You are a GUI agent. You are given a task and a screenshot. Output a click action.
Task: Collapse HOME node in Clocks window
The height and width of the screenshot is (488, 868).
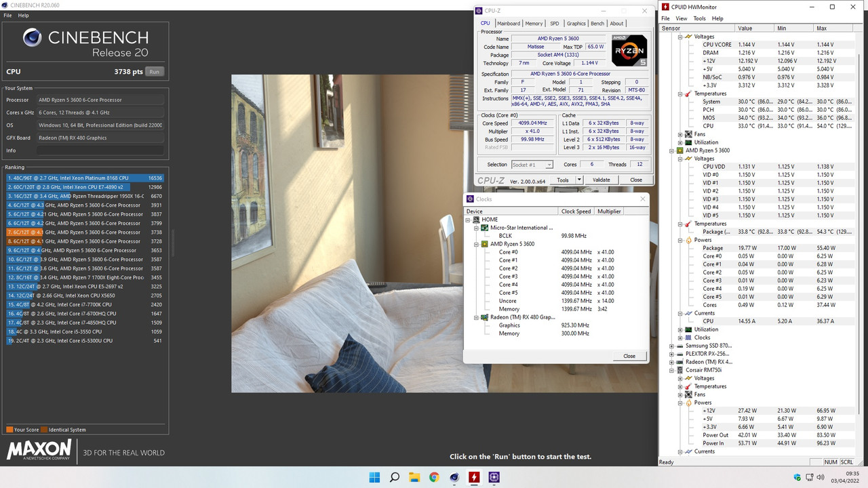pos(468,220)
